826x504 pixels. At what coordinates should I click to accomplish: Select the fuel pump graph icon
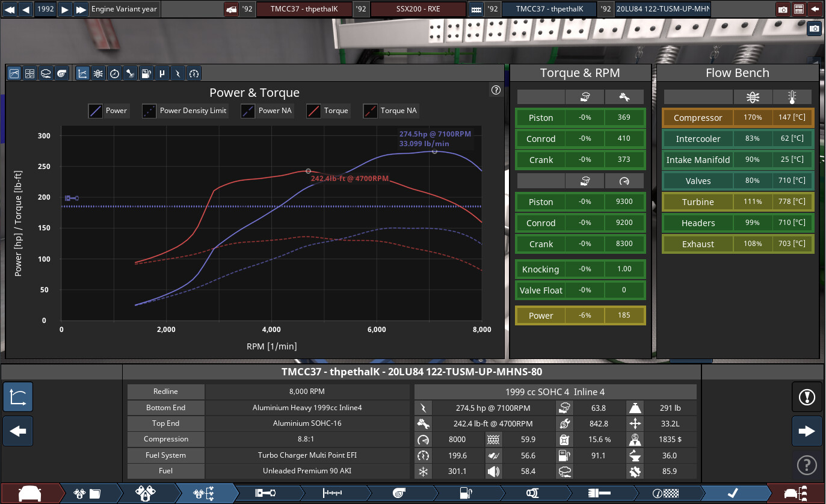(x=146, y=73)
